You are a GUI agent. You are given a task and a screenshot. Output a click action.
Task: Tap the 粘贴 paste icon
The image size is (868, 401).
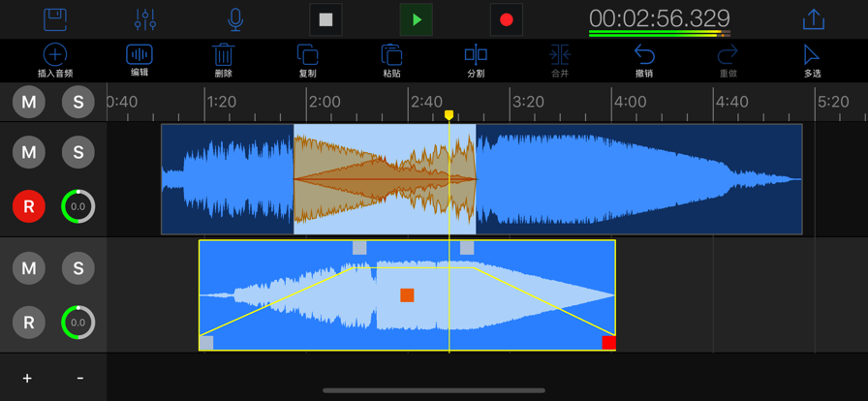392,60
